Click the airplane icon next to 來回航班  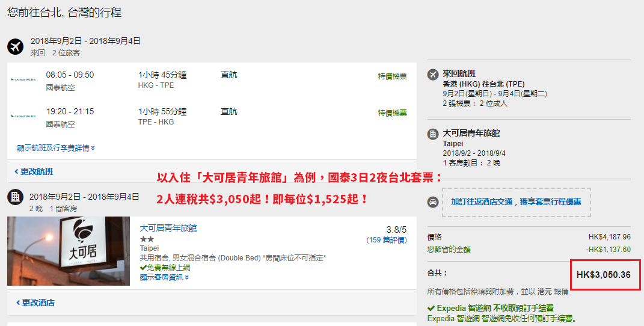433,75
